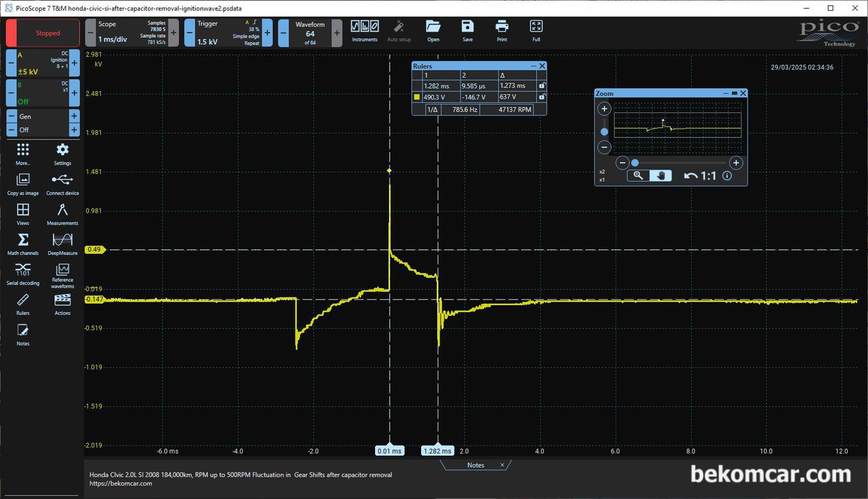
Task: Open the DeepMeasure tool
Action: (x=62, y=244)
